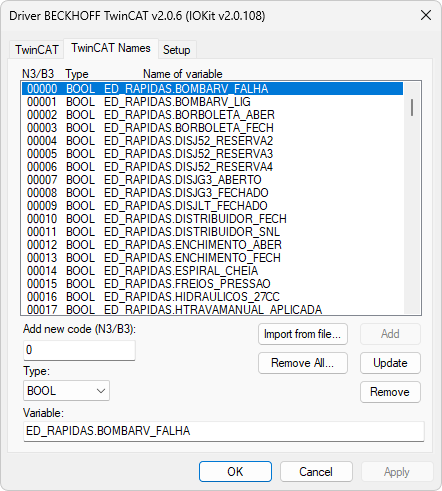Click the Remove All... button
The height and width of the screenshot is (491, 442).
click(303, 363)
